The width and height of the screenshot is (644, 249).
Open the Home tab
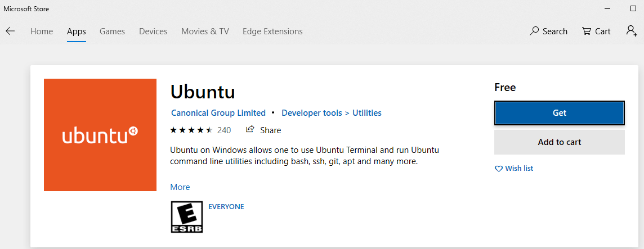42,31
